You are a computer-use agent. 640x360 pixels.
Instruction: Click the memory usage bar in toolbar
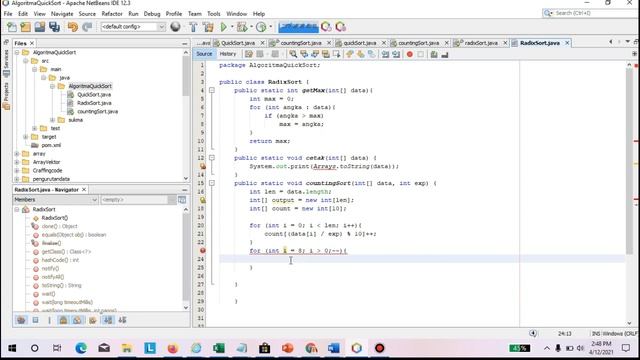pos(298,27)
